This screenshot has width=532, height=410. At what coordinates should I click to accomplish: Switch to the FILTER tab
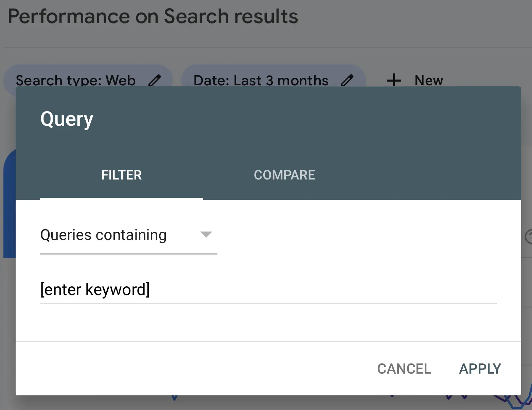tap(121, 175)
